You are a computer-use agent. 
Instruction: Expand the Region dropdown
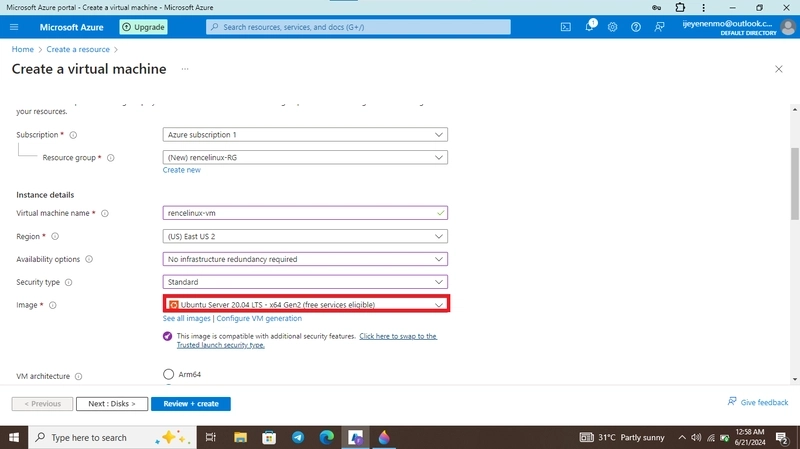coord(305,236)
